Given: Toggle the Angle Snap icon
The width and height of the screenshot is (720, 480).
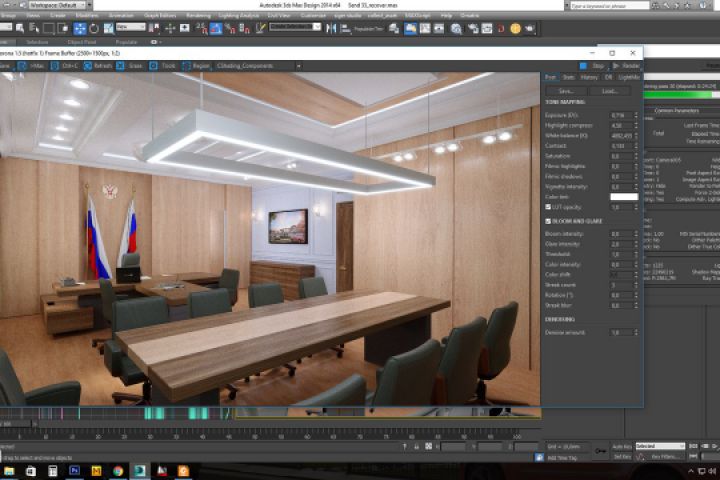Looking at the screenshot, I should 216,28.
